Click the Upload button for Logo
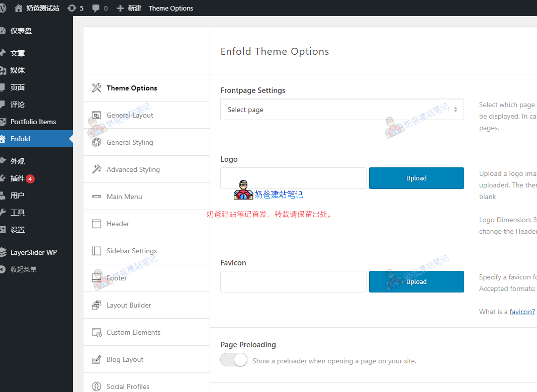The width and height of the screenshot is (537, 392). click(416, 178)
